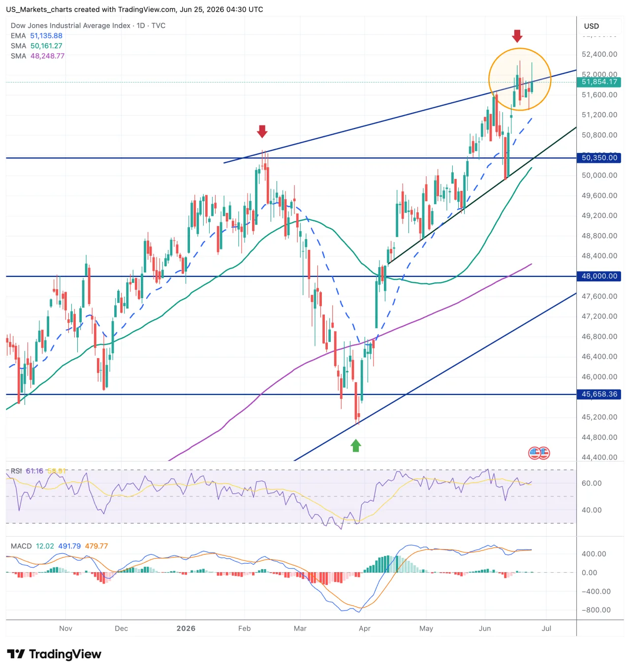Click the 49,200.00 price axis label
Screen dimensions: 630x672
tap(599, 215)
